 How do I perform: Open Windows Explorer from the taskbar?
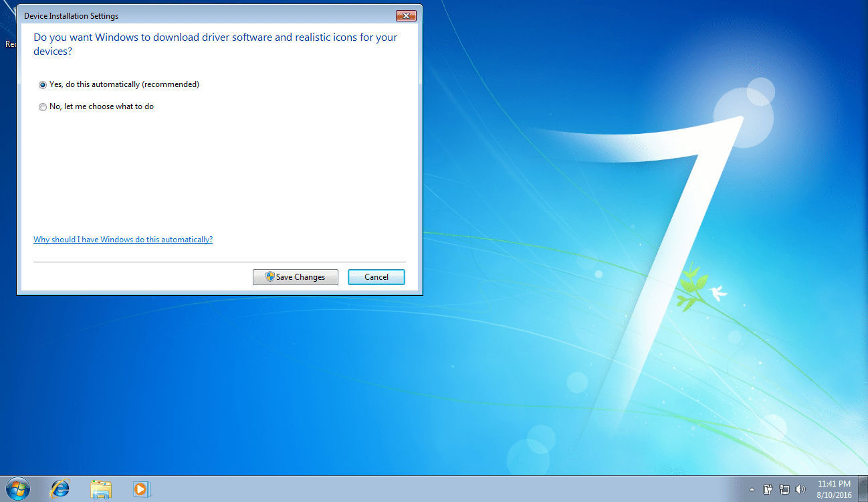[101, 489]
